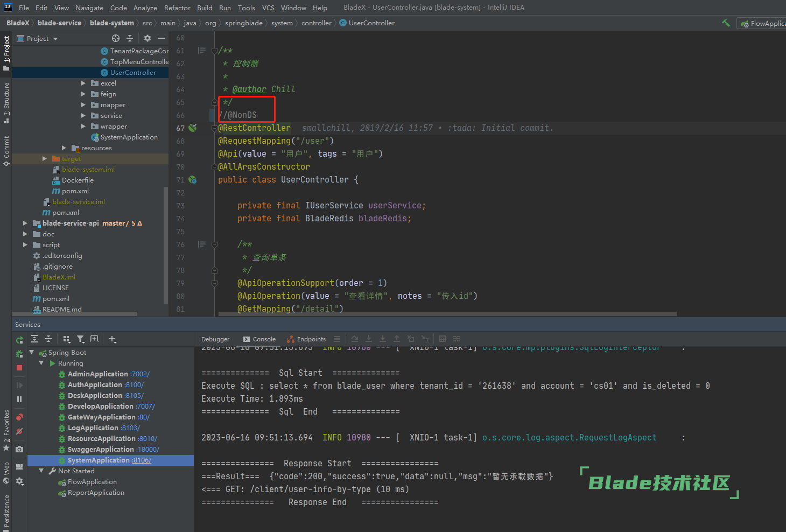Expand the resources folder

[64, 148]
